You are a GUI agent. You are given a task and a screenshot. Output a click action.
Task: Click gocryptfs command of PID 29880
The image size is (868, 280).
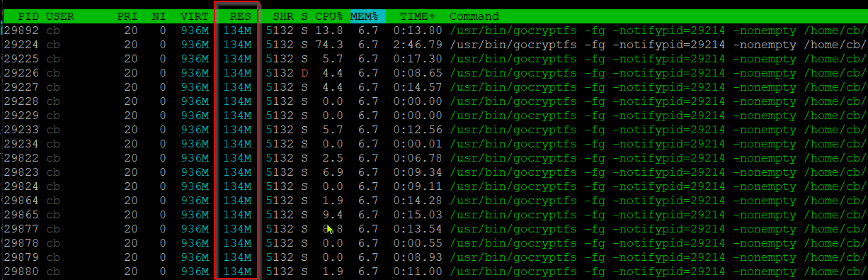658,271
